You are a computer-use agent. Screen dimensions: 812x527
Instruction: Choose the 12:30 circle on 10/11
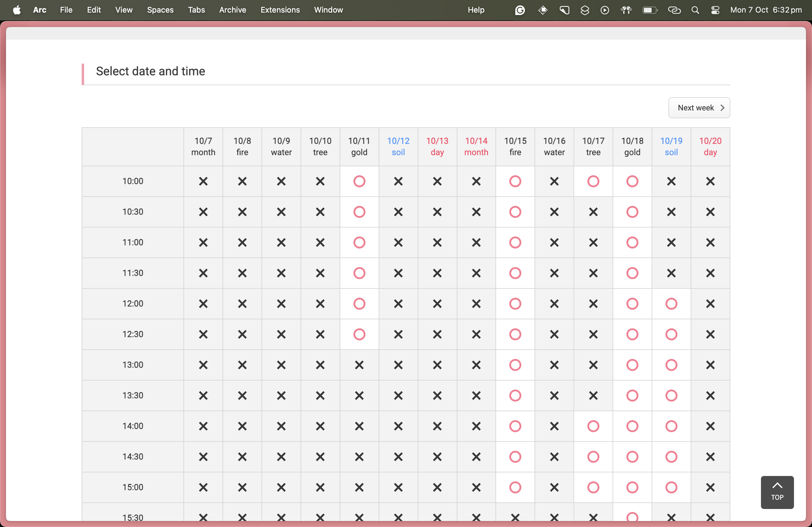tap(359, 334)
